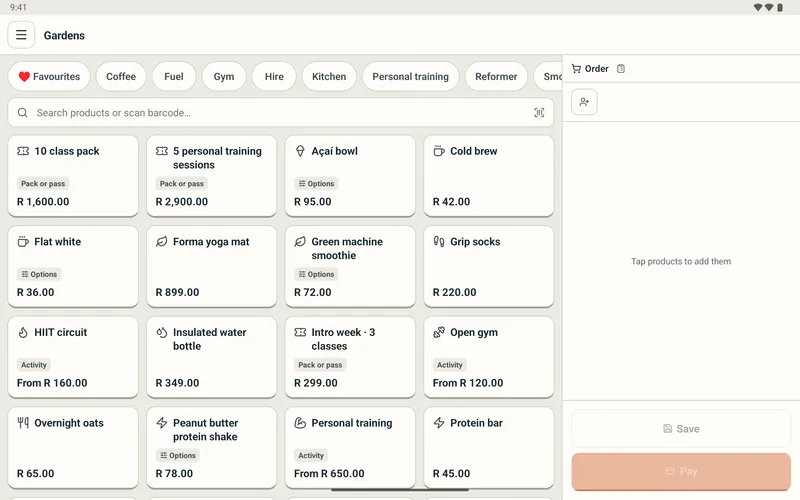Tap the barcode scanner icon in search
This screenshot has height=500, width=800.
coord(539,113)
